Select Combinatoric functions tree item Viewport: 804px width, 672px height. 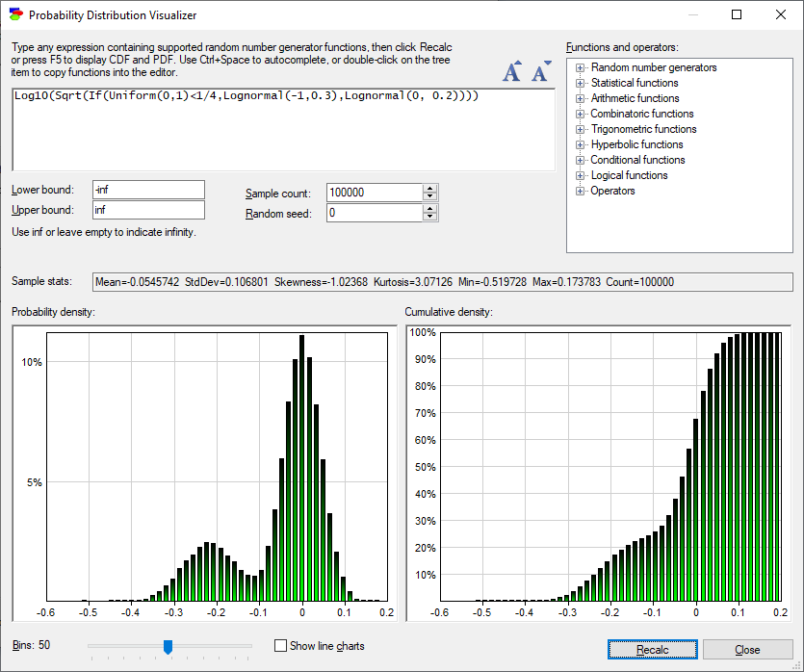(642, 114)
